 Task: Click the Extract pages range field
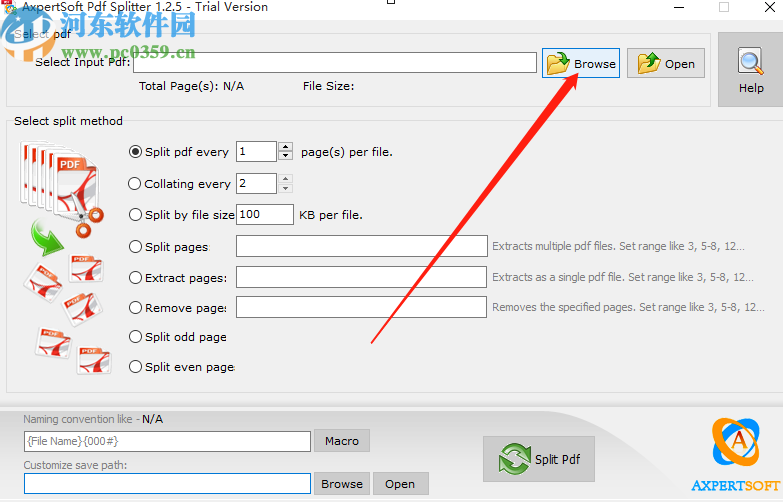pos(361,277)
